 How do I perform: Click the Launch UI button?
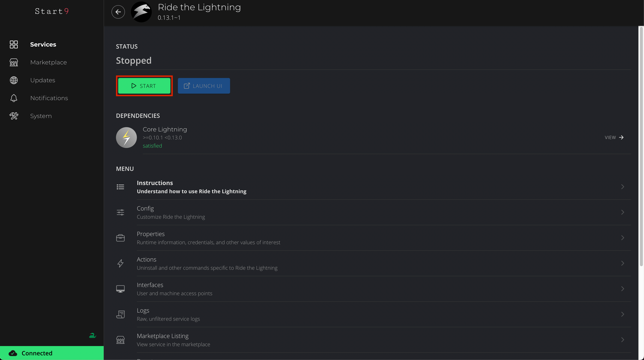pos(204,86)
